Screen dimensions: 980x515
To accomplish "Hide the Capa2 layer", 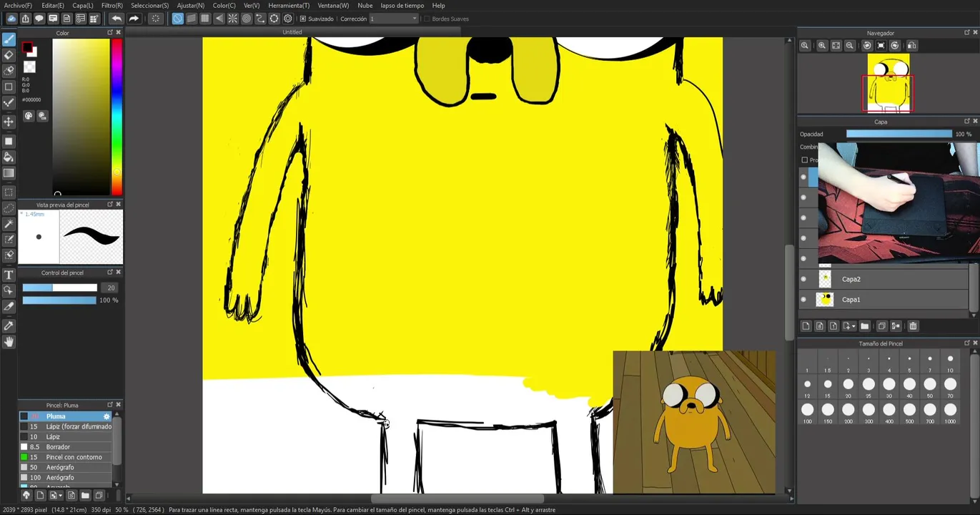I will [803, 279].
